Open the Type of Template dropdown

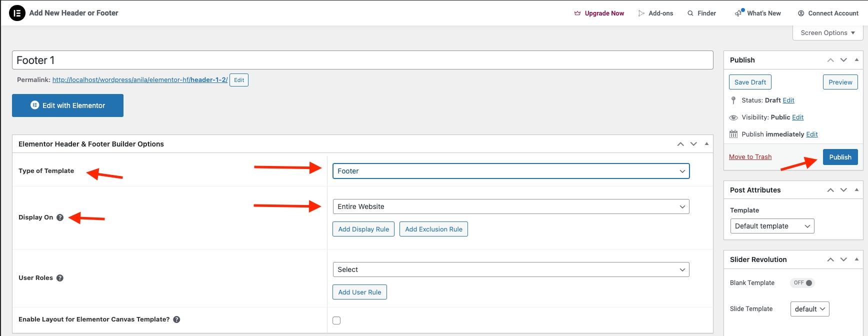[510, 171]
